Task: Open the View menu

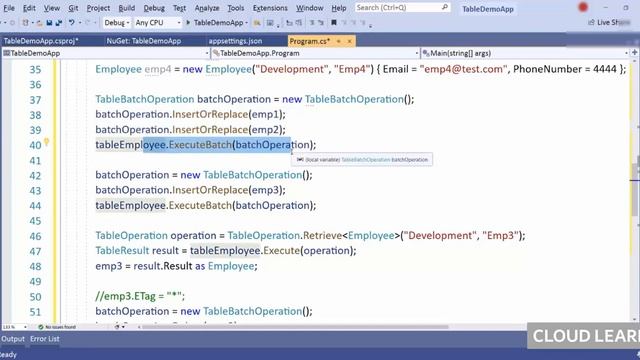Action: click(x=52, y=8)
